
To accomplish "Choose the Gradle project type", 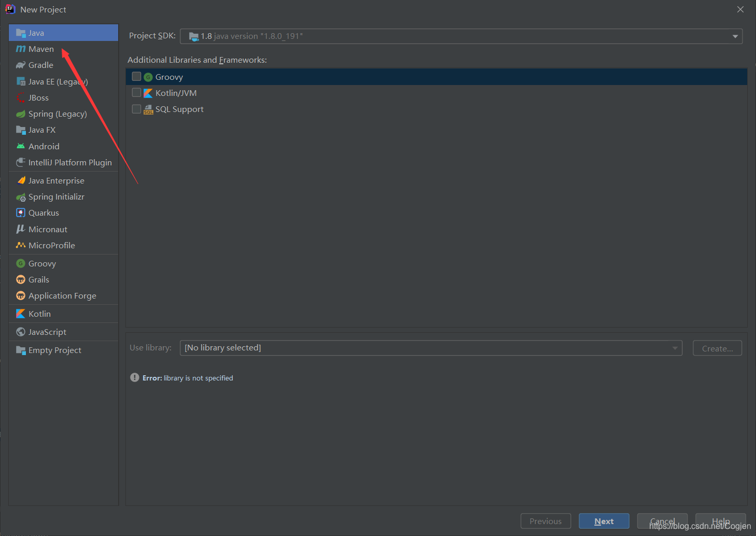I will [x=64, y=65].
